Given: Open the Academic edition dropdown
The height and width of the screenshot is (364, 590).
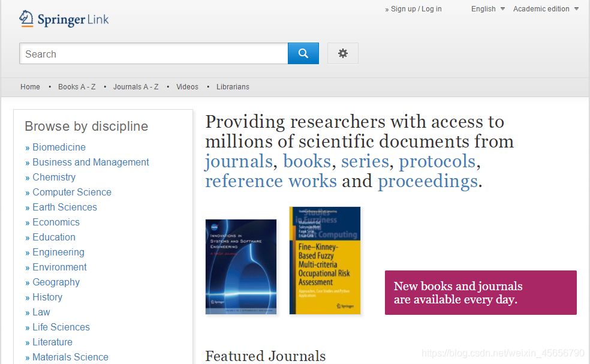Looking at the screenshot, I should coord(546,8).
